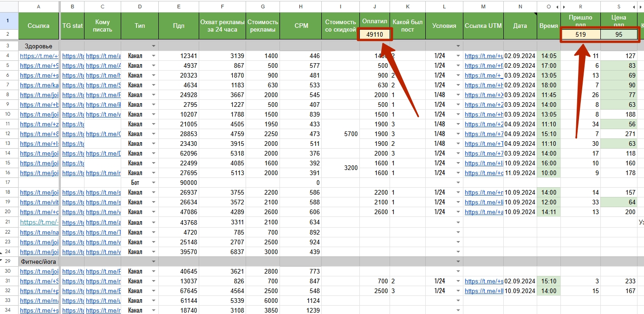
Task: Open Условия dropdown in the 15:10 row 12
Action: (458, 134)
